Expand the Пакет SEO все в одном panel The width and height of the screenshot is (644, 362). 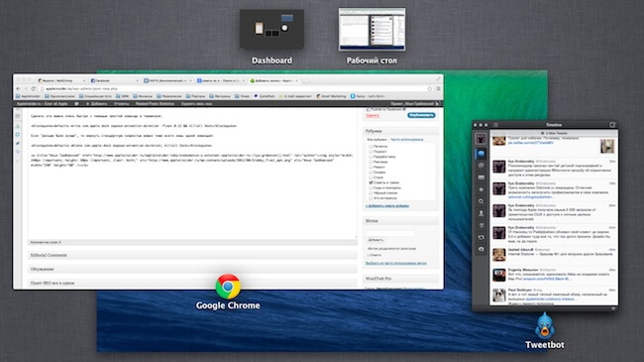192,283
